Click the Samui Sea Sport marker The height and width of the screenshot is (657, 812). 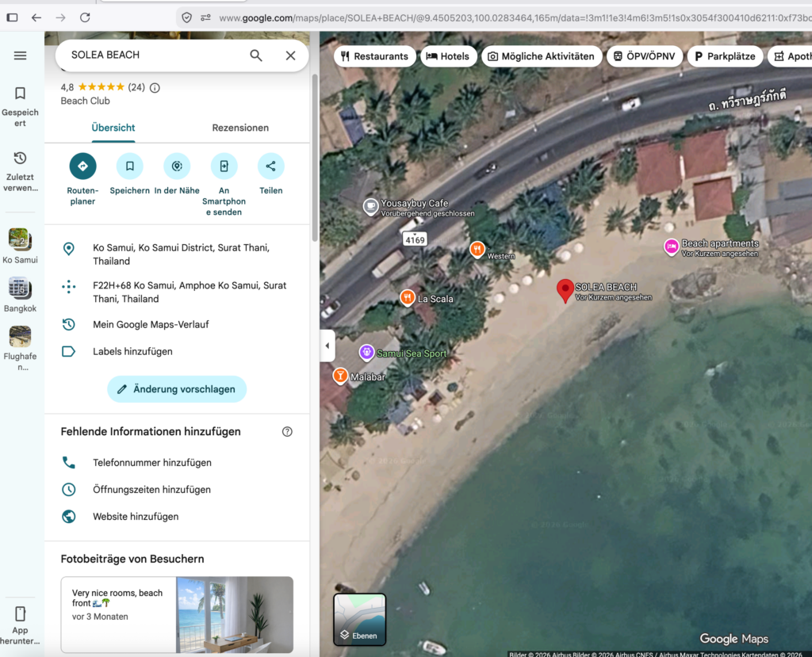click(366, 353)
